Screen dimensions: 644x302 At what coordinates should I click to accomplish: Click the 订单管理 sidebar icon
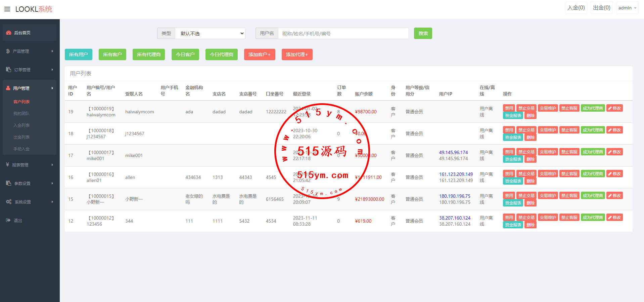pyautogui.click(x=9, y=70)
